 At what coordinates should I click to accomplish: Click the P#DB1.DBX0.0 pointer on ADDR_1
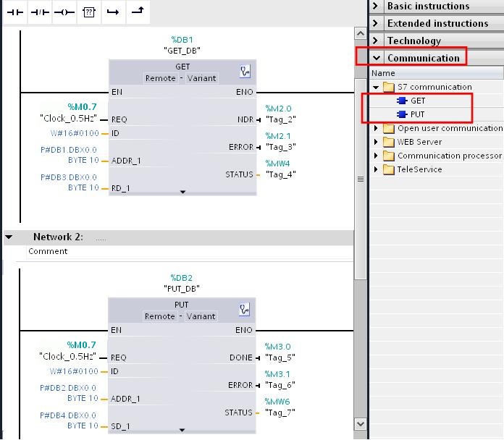[69, 150]
